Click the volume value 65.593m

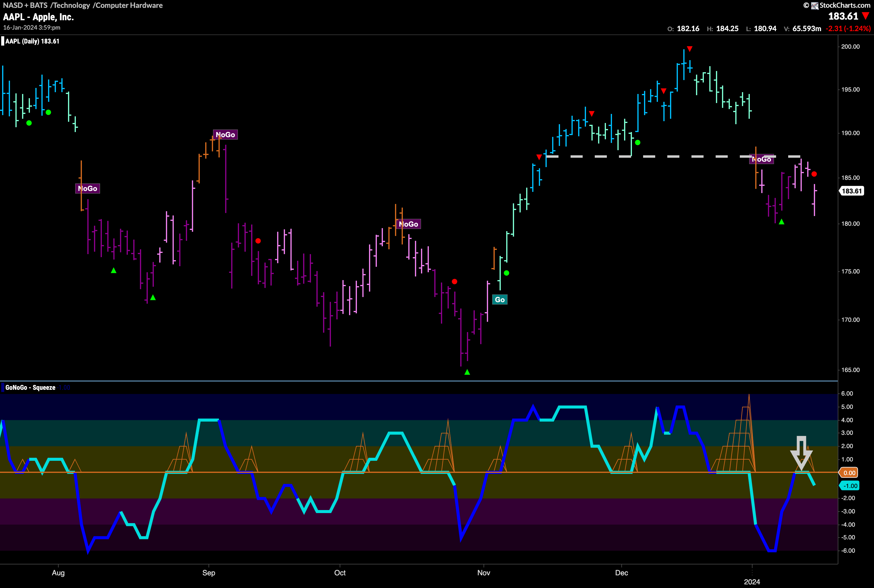(807, 28)
